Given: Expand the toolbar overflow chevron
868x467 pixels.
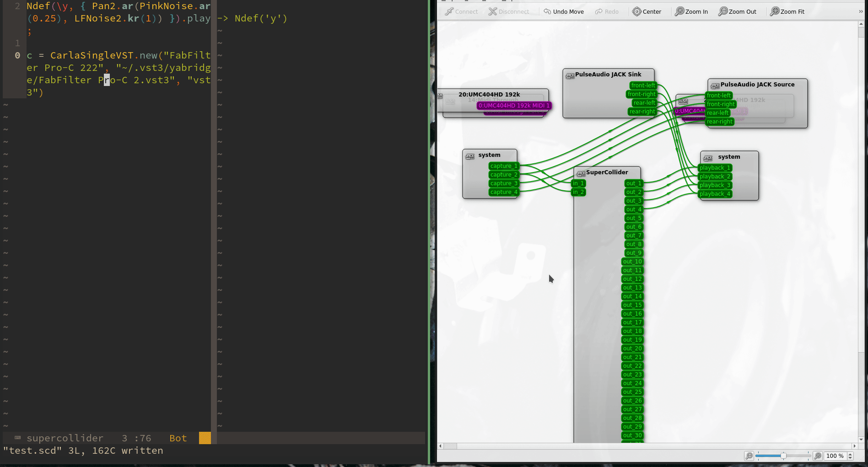Looking at the screenshot, I should [x=861, y=11].
